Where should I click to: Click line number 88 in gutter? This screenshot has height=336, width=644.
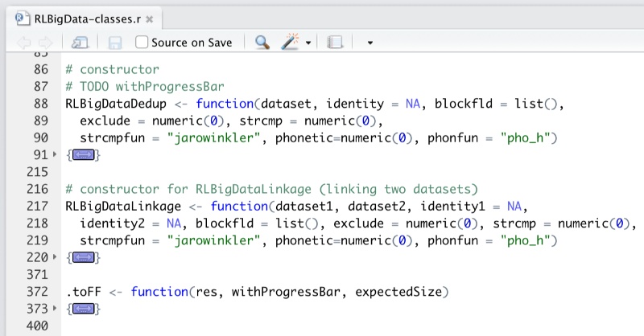[41, 104]
